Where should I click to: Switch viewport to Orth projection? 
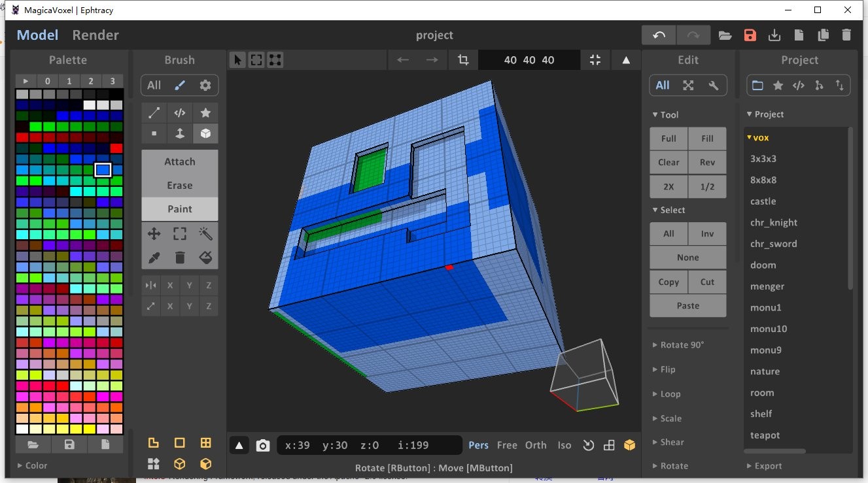[x=536, y=445]
